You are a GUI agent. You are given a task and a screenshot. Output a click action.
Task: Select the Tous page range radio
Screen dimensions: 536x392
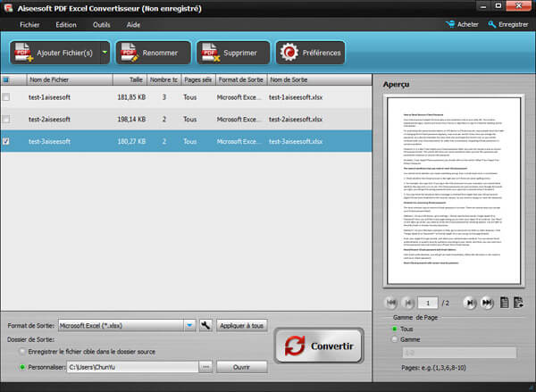tap(395, 329)
